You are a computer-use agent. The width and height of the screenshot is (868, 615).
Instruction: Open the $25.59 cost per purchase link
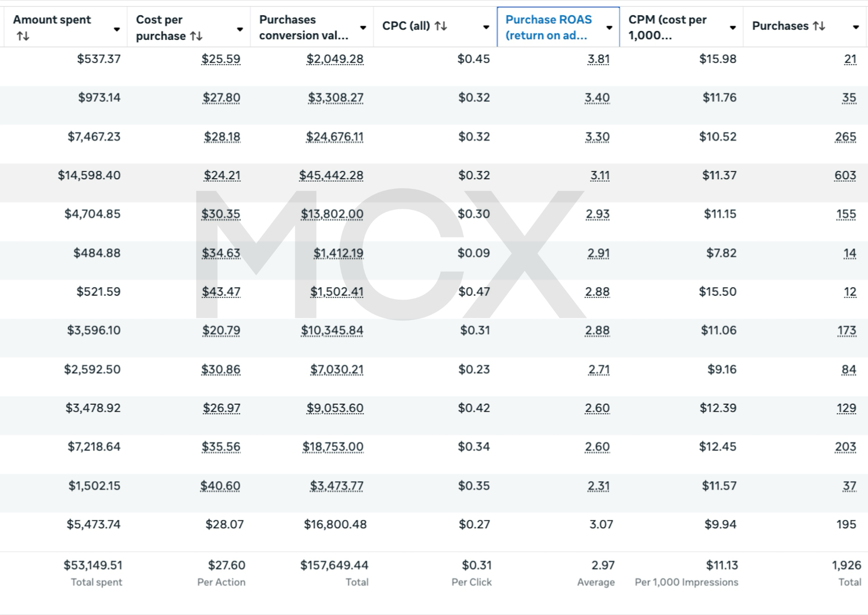tap(221, 59)
